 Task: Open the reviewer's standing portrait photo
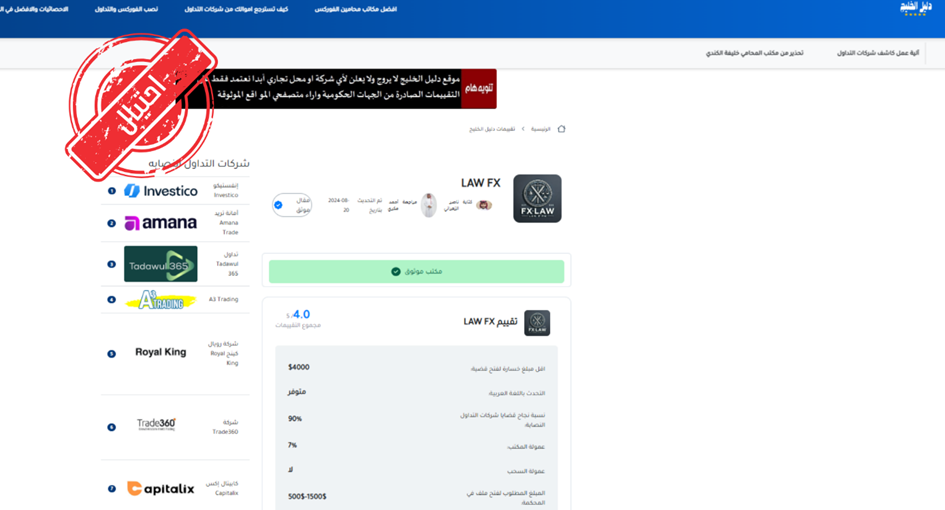pyautogui.click(x=429, y=205)
